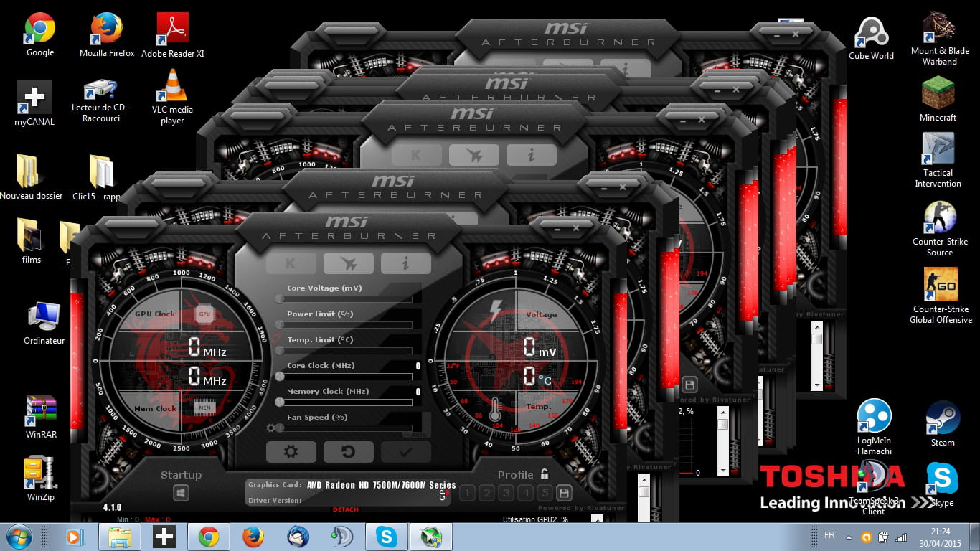Select profile slot 1 in frontmost Afterburner
The height and width of the screenshot is (551, 980).
click(467, 493)
